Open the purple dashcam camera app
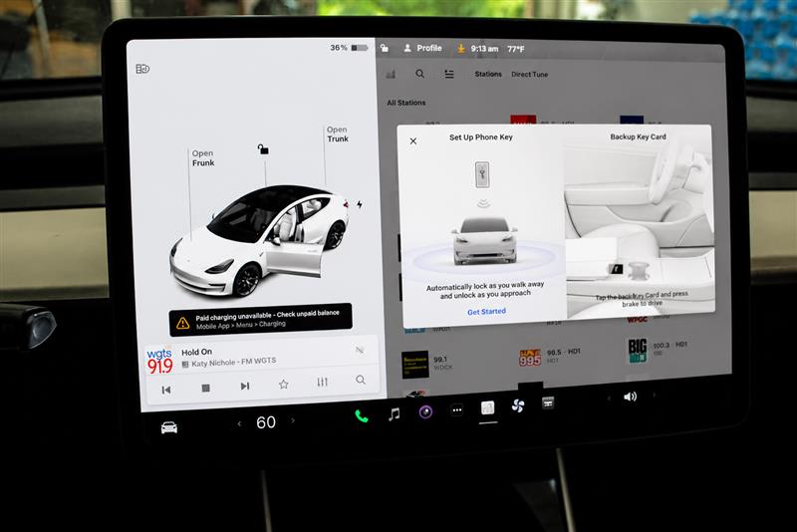This screenshot has width=797, height=532. click(426, 412)
